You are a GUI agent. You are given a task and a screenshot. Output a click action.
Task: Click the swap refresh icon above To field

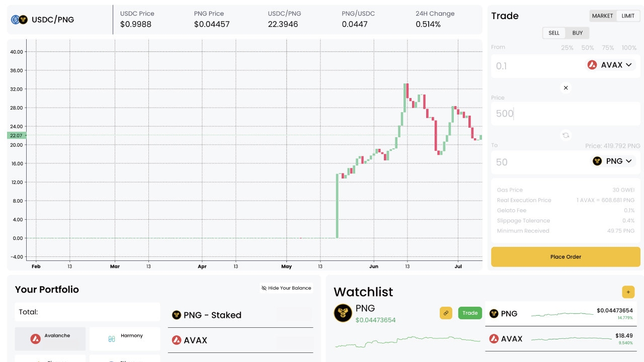click(566, 135)
